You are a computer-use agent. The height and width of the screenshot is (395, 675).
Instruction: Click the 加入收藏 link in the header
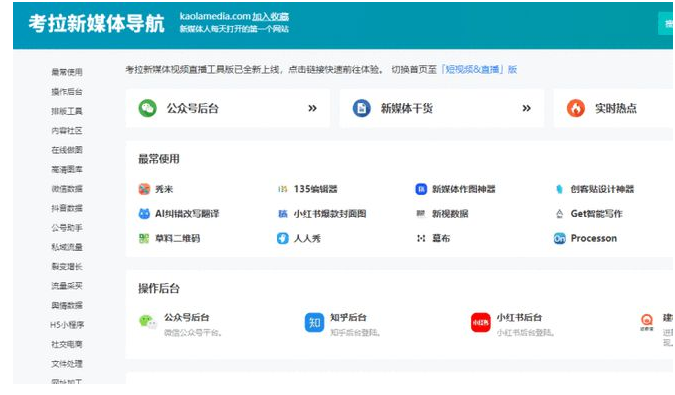[270, 16]
